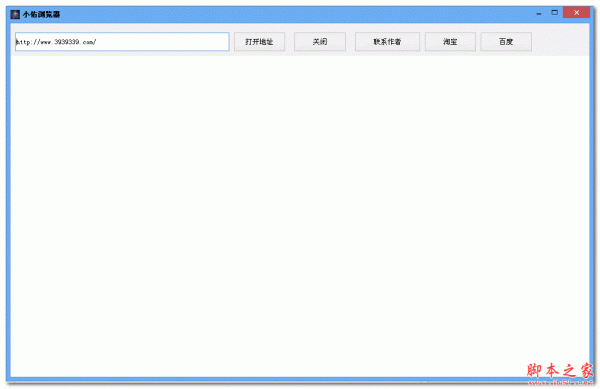The width and height of the screenshot is (600, 389).
Task: Open 百度 via its button
Action: (x=506, y=42)
